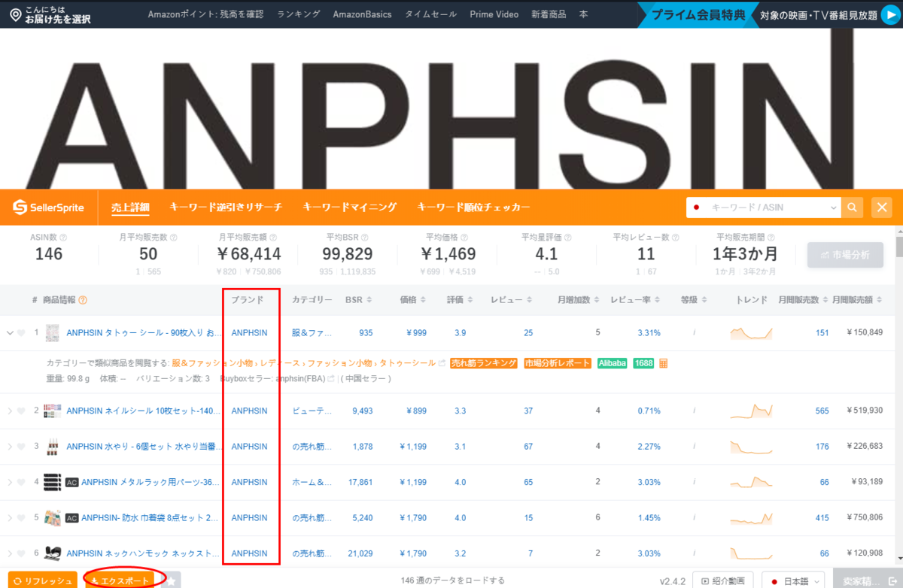Click orange help icon beside 商品情報
This screenshot has width=903, height=588.
coord(83,300)
